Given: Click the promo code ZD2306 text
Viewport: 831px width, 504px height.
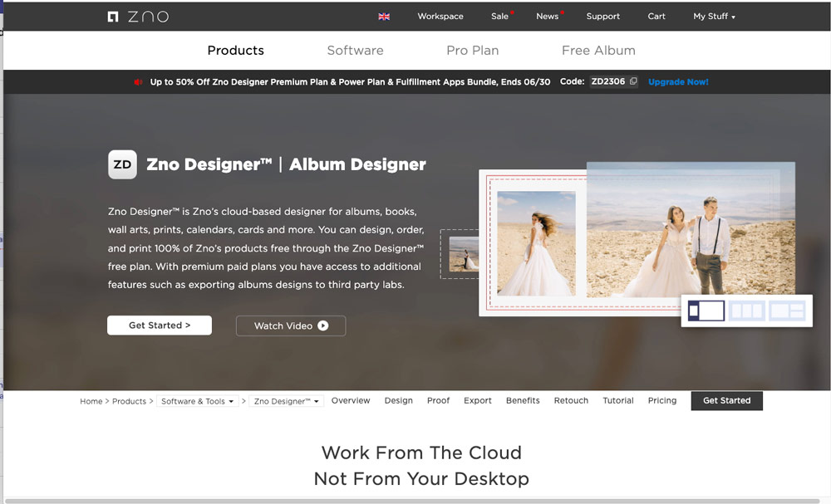Looking at the screenshot, I should pyautogui.click(x=608, y=81).
